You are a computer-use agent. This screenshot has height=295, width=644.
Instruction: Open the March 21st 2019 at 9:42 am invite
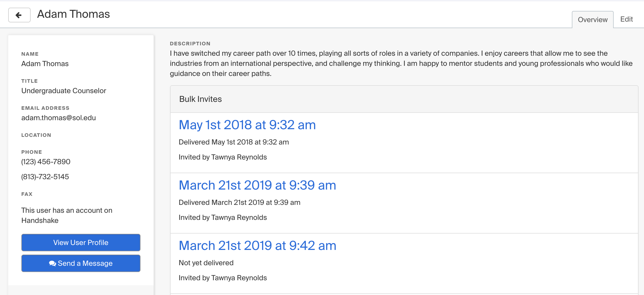pos(257,246)
